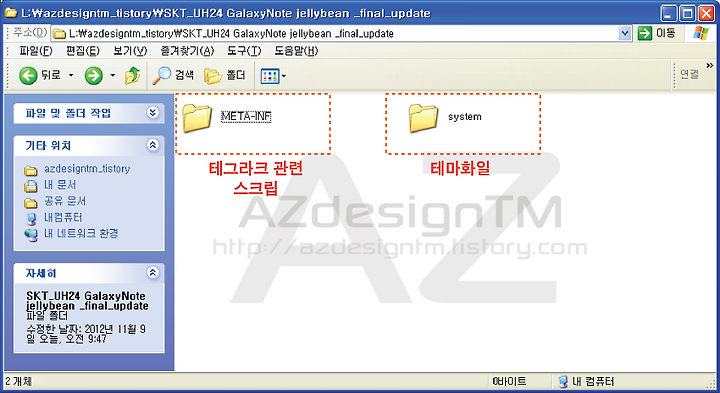The height and width of the screenshot is (393, 720).
Task: Open the 즐겨찾기(A) menu
Action: point(187,51)
